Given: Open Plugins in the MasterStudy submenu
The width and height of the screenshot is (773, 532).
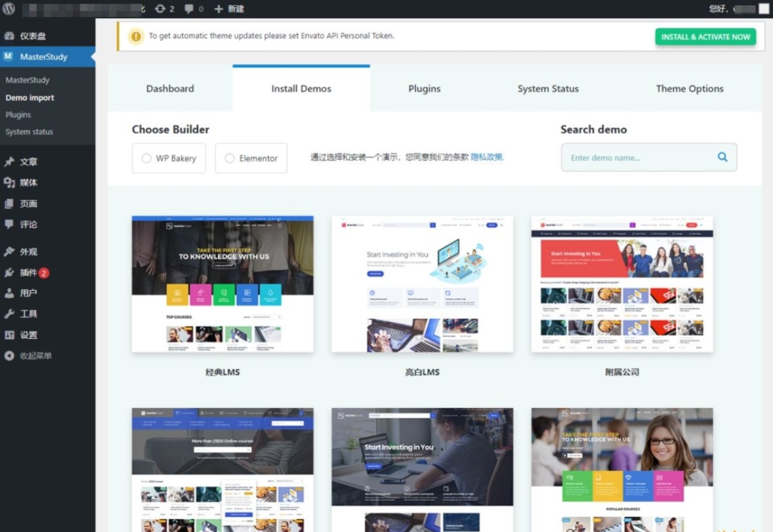Looking at the screenshot, I should [x=18, y=114].
